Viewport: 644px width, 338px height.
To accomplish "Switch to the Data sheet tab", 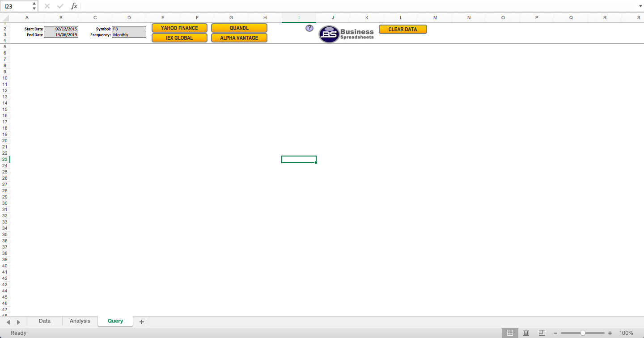I will pyautogui.click(x=45, y=321).
